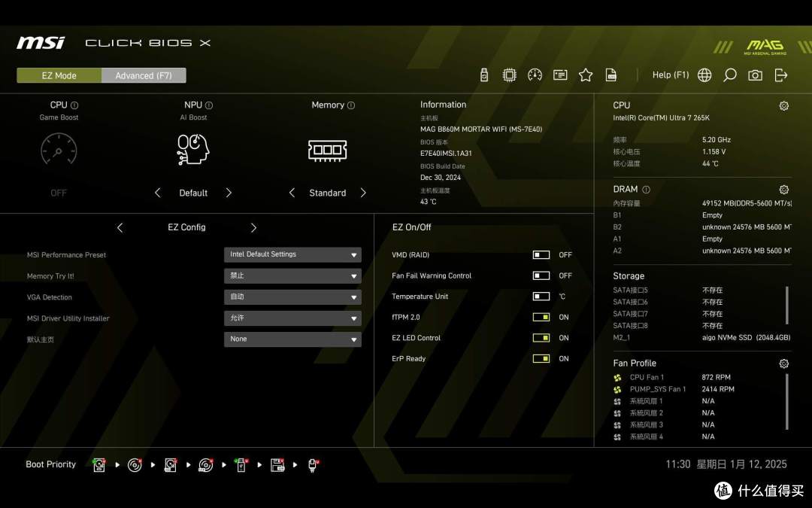Click E7E40IMSI.1A31 BIOS version text
This screenshot has width=812, height=508.
[446, 154]
